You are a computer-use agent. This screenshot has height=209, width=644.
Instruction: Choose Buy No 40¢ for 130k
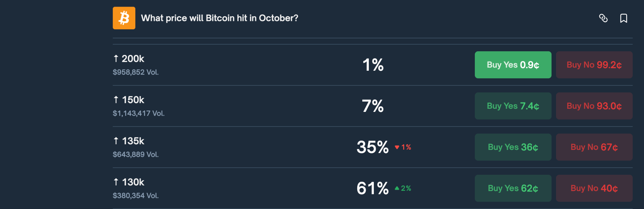click(594, 188)
